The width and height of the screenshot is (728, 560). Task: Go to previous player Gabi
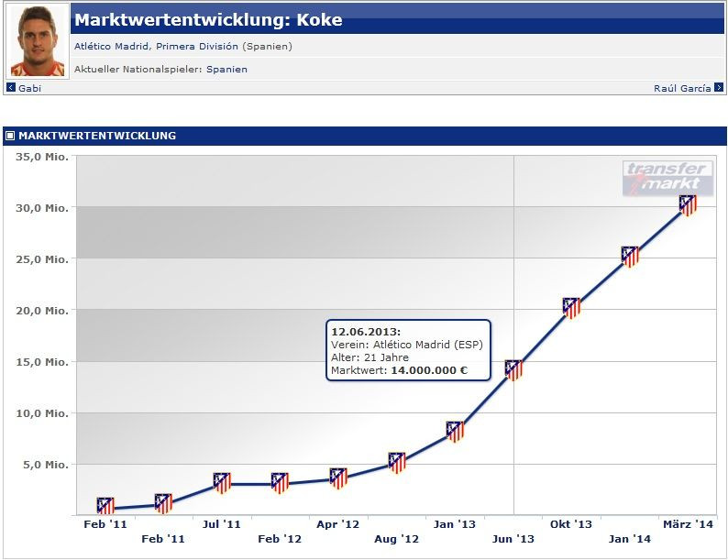point(29,88)
